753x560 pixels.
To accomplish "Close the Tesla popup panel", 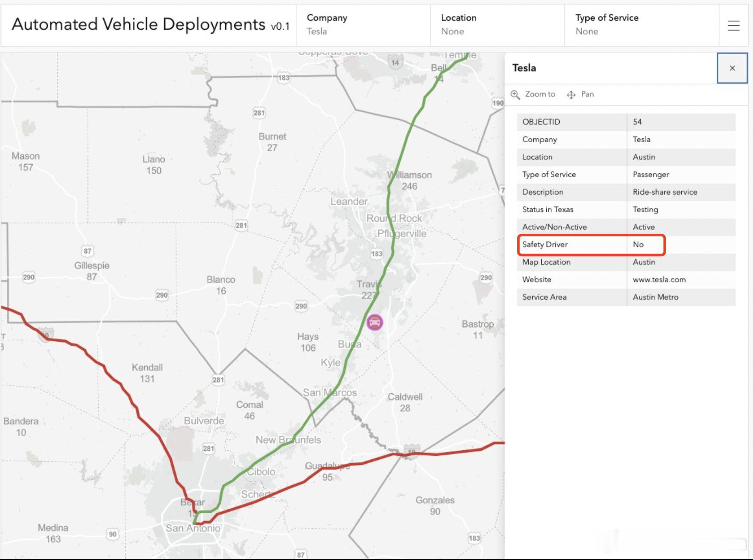I will pos(732,68).
